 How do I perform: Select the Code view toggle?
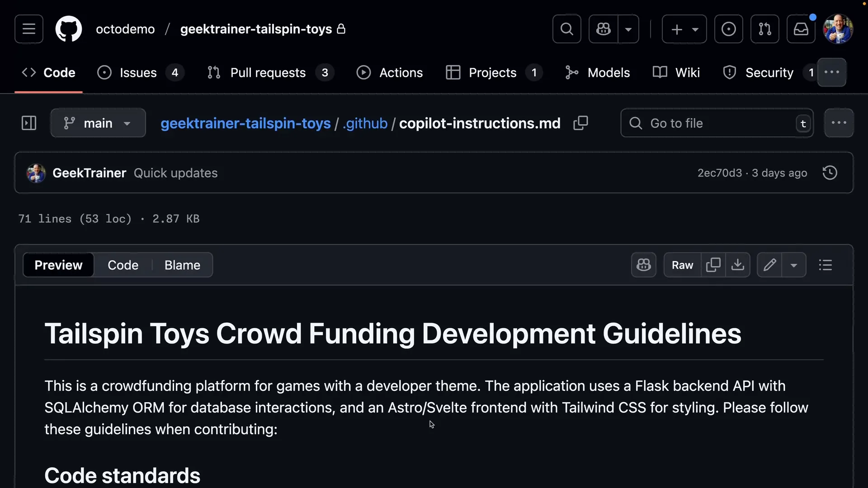[x=123, y=265]
